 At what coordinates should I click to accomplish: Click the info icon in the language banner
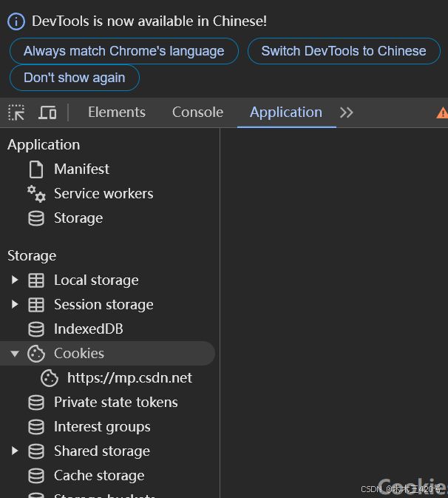pyautogui.click(x=16, y=21)
